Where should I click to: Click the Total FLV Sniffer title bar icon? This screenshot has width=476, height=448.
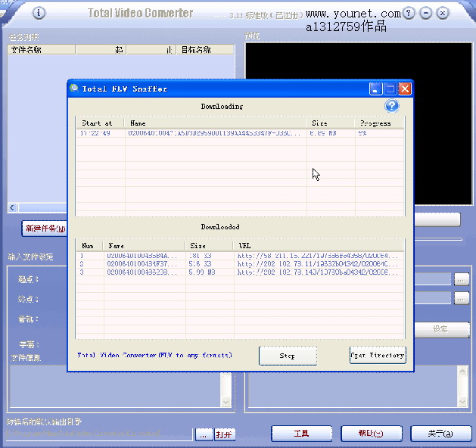coord(74,89)
